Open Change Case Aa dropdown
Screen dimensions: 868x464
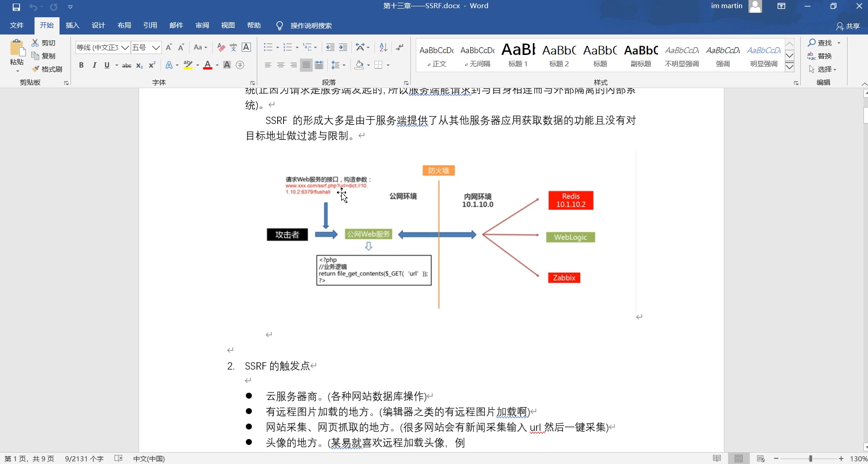[x=200, y=47]
